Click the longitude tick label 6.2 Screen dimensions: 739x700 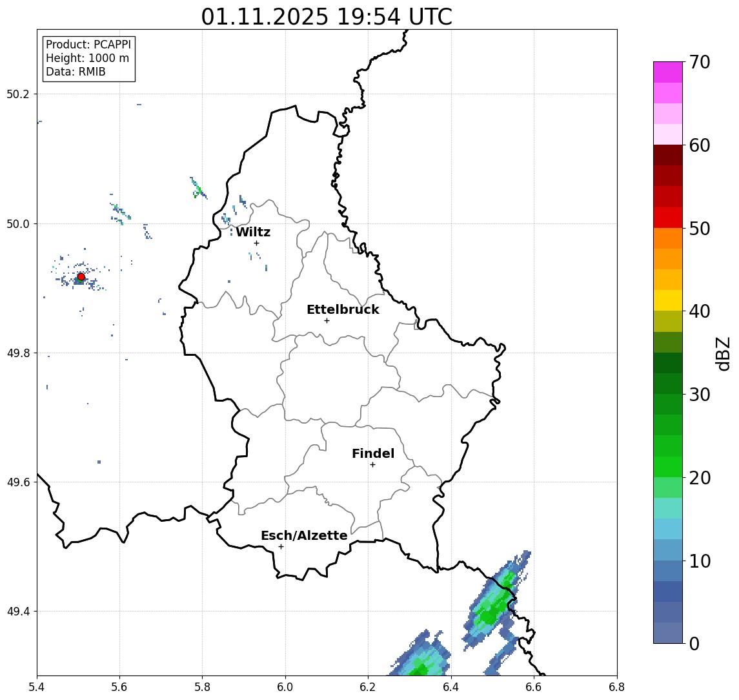368,687
